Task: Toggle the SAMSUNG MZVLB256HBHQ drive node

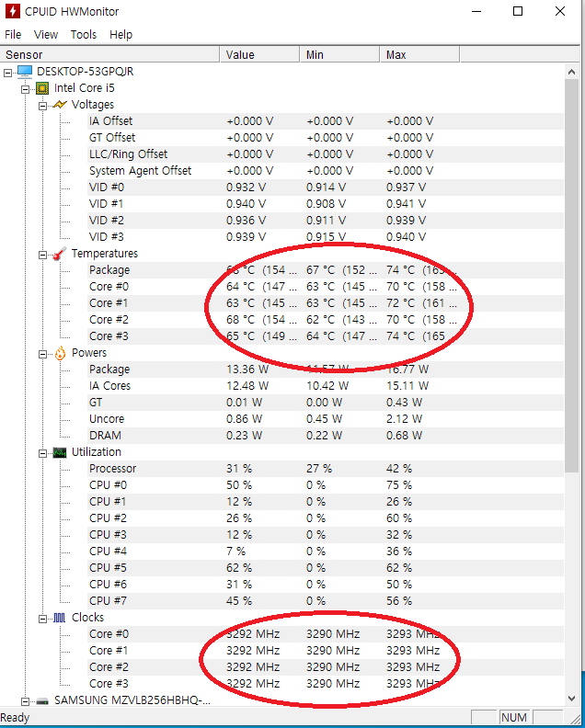Action: click(x=25, y=701)
